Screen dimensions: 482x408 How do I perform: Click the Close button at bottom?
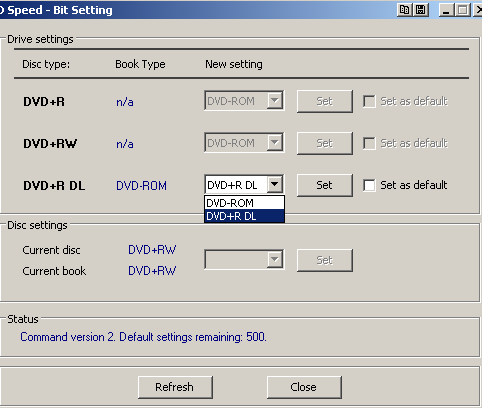click(x=304, y=387)
